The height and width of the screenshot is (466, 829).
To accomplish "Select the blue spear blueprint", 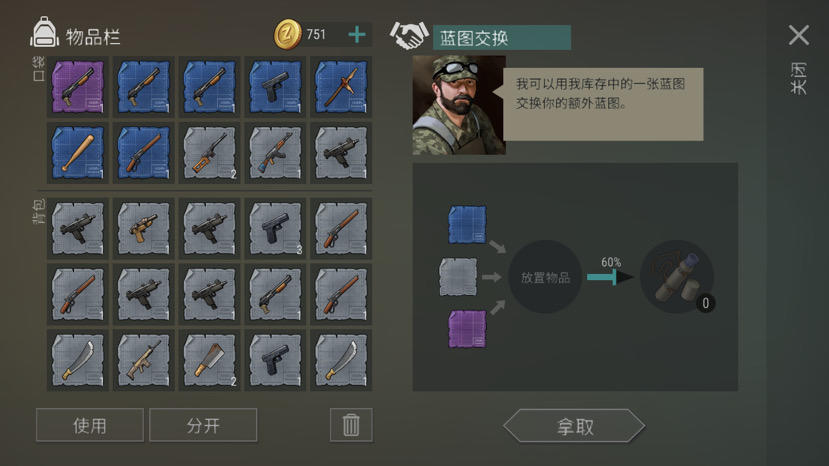I will click(341, 87).
